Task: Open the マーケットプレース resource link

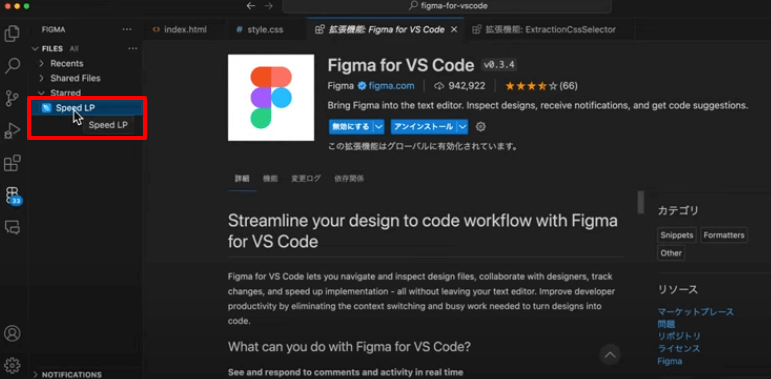Action: (695, 312)
